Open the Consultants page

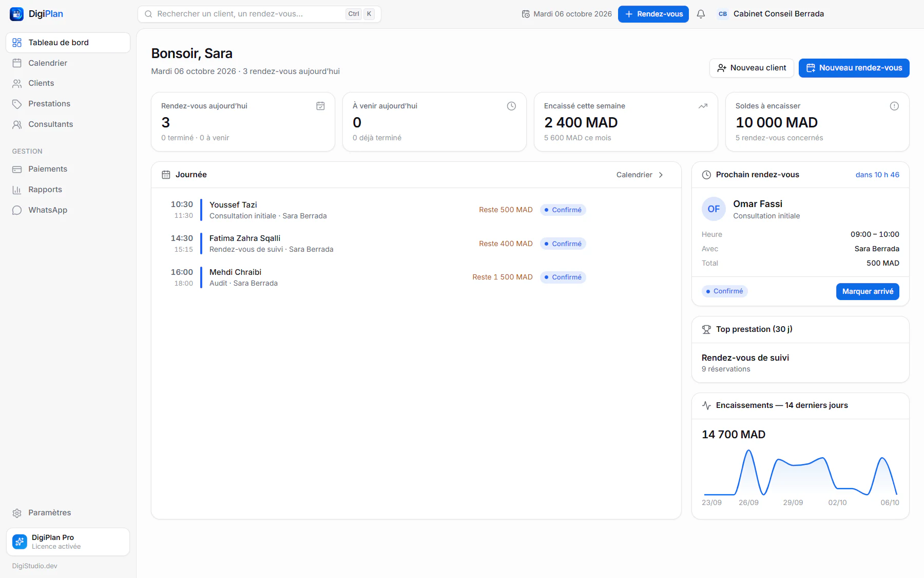[x=68, y=124]
